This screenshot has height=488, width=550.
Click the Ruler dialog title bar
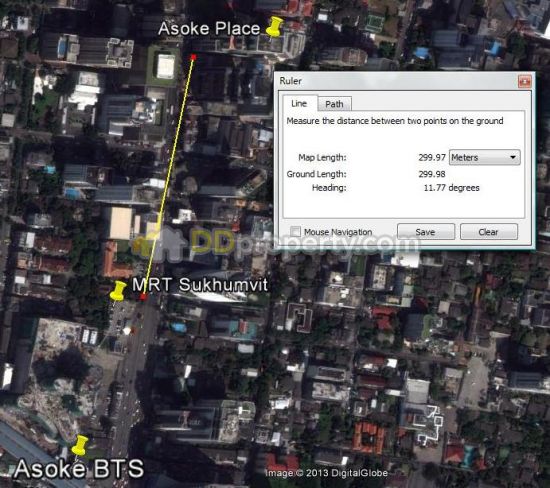(x=396, y=81)
